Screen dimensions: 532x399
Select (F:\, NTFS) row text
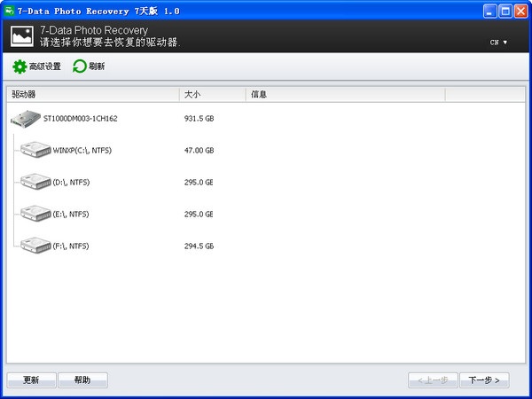[x=71, y=246]
